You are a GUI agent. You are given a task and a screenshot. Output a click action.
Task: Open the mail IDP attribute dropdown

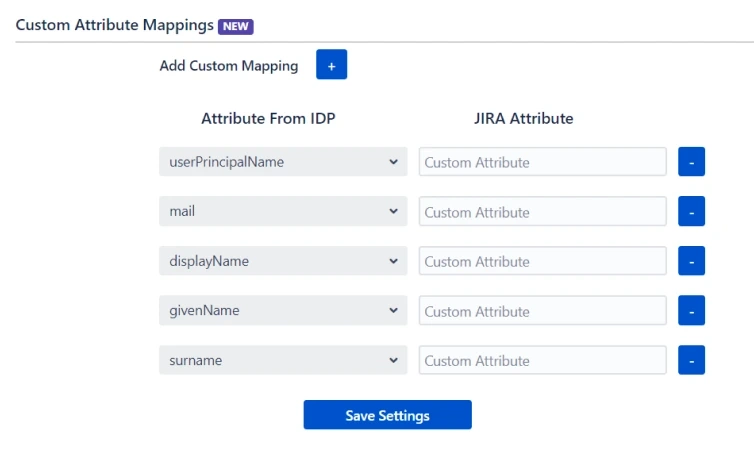[283, 211]
